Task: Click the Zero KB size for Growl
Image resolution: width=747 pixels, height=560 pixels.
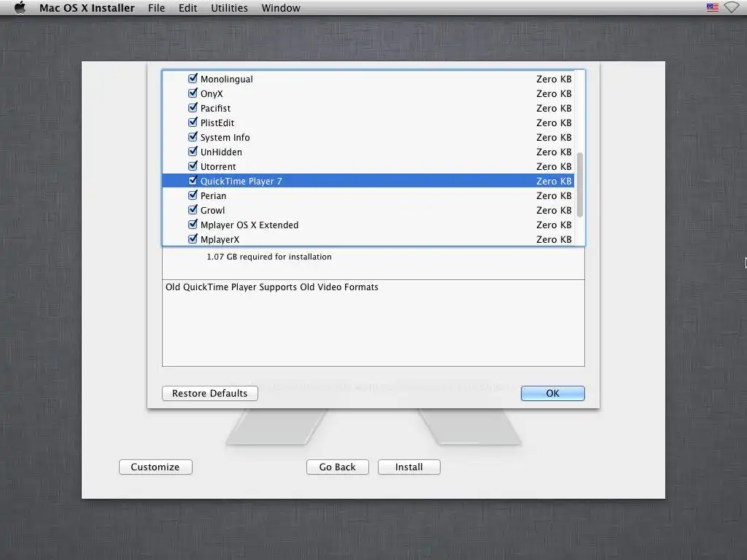Action: point(554,211)
